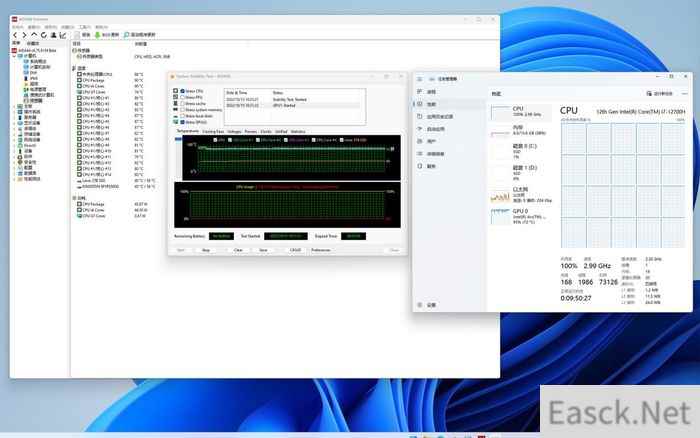700x438 pixels.
Task: Switch to Cooling Fans tab in stability test
Action: (x=213, y=132)
